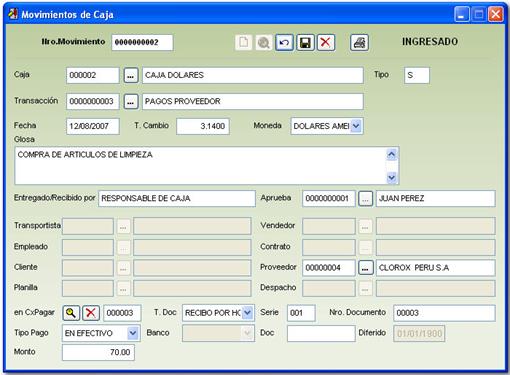Click the Proveedor code field 00000004

(329, 268)
